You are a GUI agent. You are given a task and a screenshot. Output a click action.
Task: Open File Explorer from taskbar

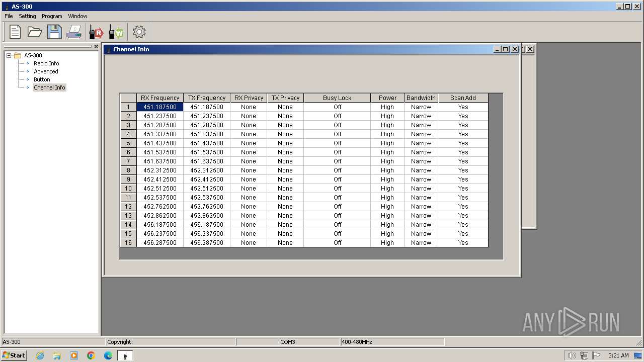coord(57,355)
